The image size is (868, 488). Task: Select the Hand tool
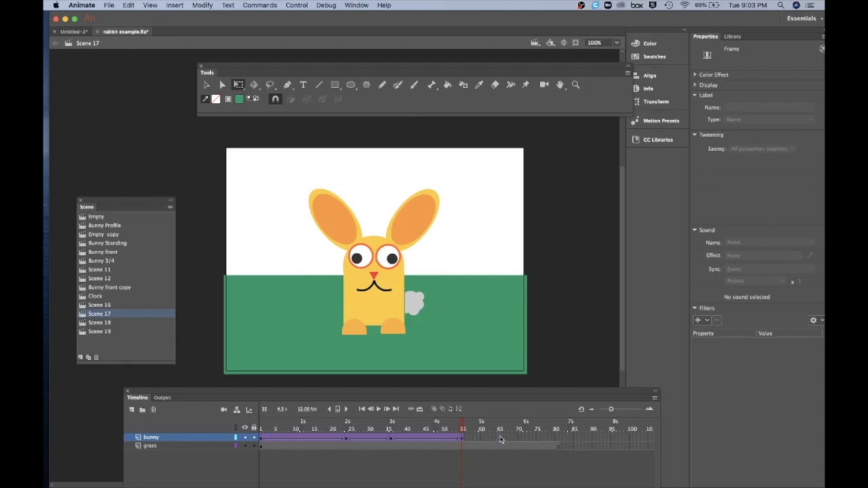tap(560, 85)
